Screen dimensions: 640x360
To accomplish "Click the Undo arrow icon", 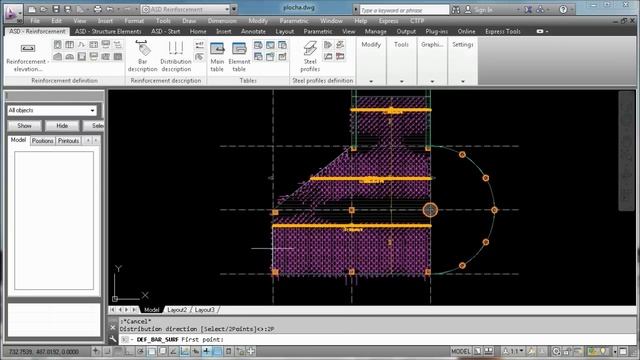I will pos(109,9).
